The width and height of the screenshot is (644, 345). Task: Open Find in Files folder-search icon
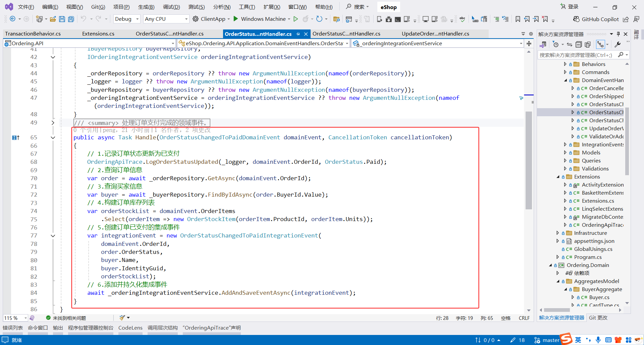click(336, 19)
